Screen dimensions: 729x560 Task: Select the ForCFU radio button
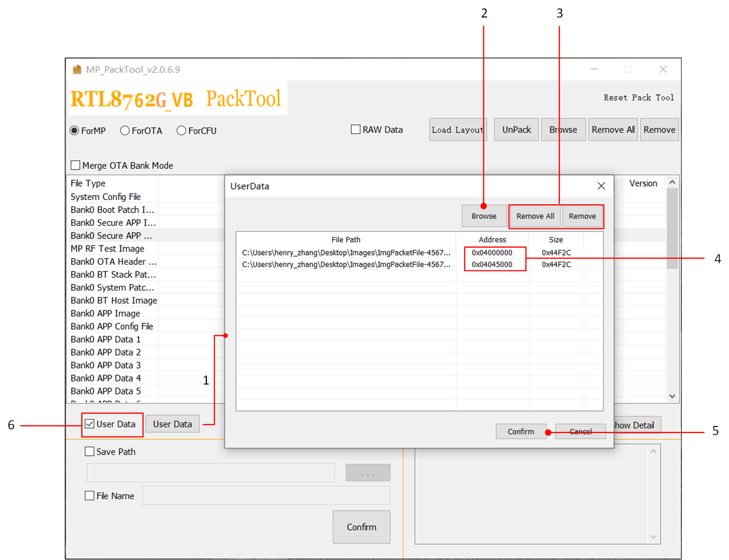tap(181, 131)
